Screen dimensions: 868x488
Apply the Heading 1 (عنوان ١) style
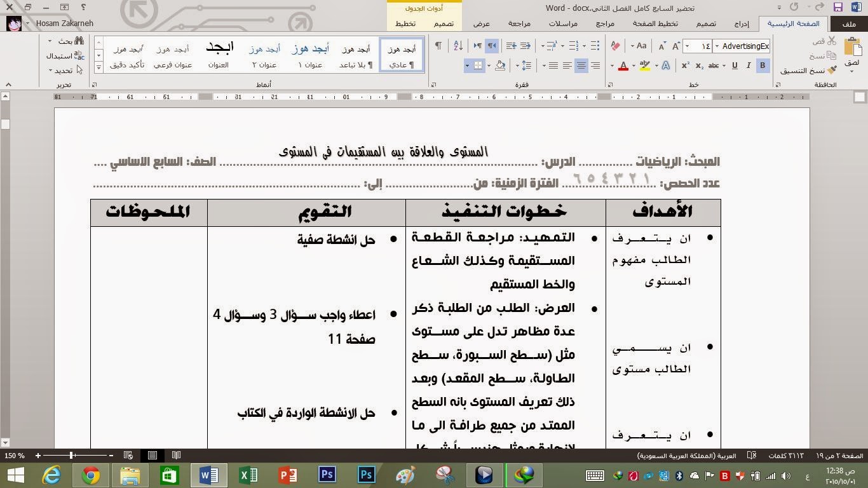(x=311, y=55)
